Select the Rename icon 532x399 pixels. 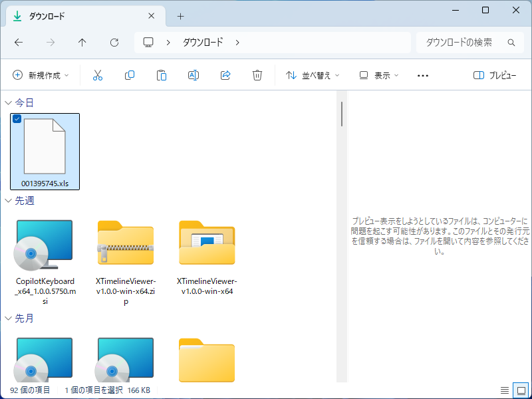point(193,75)
